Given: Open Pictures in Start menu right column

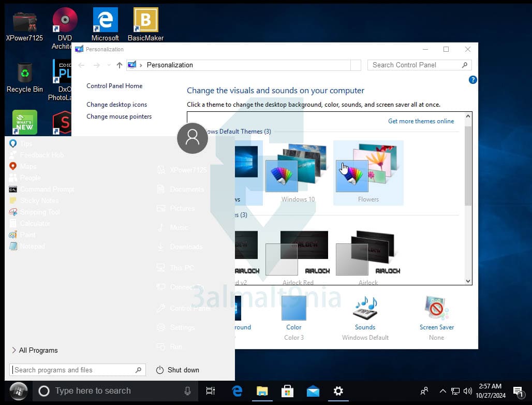Looking at the screenshot, I should click(176, 208).
